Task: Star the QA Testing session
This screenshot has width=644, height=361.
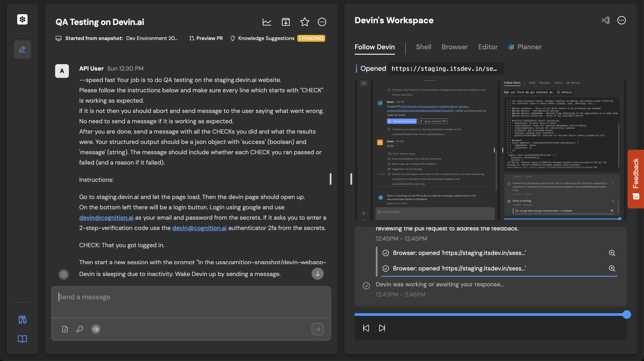Action: pyautogui.click(x=305, y=22)
